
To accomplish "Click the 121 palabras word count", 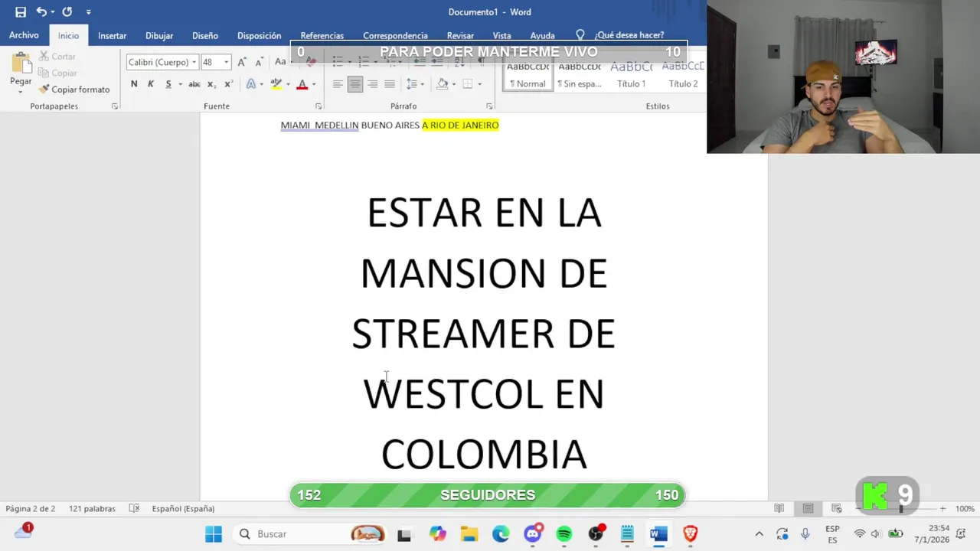I will (92, 509).
